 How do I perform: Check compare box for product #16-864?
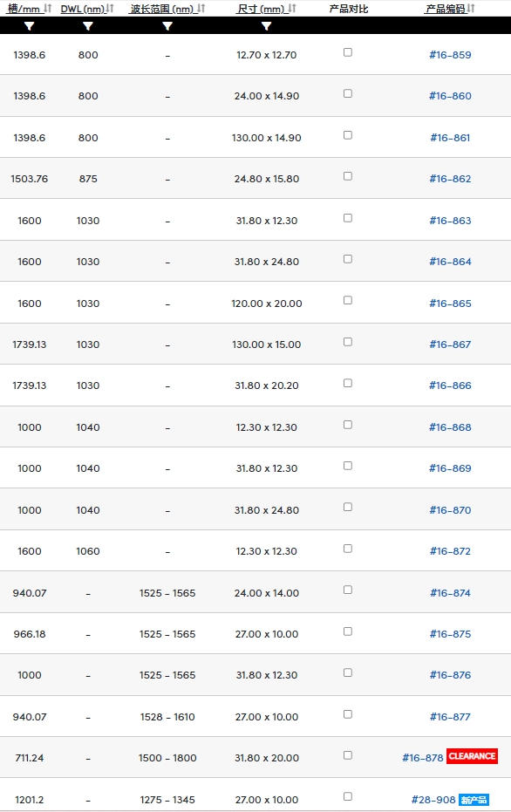(348, 259)
